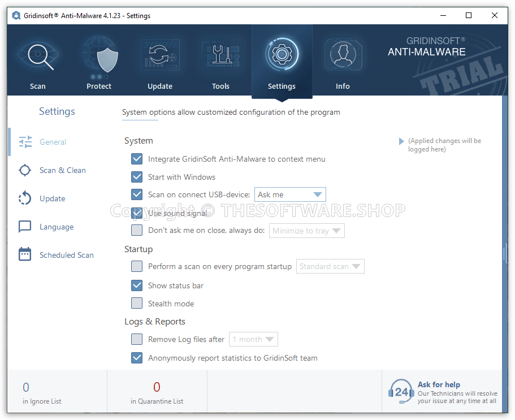Open the Standard scan dropdown
This screenshot has height=420, width=515.
coord(330,266)
